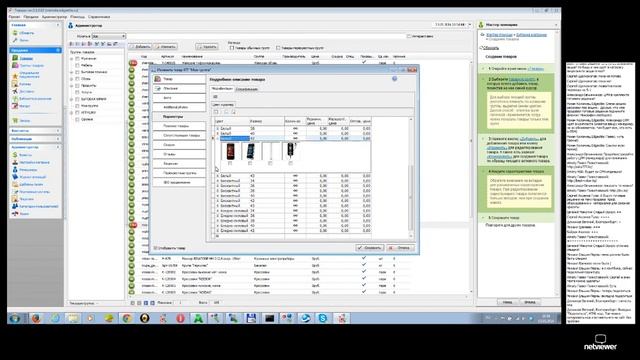Open Категории пользователей in the sidebar
Viewport: 640px width, 360px height.
click(39, 207)
